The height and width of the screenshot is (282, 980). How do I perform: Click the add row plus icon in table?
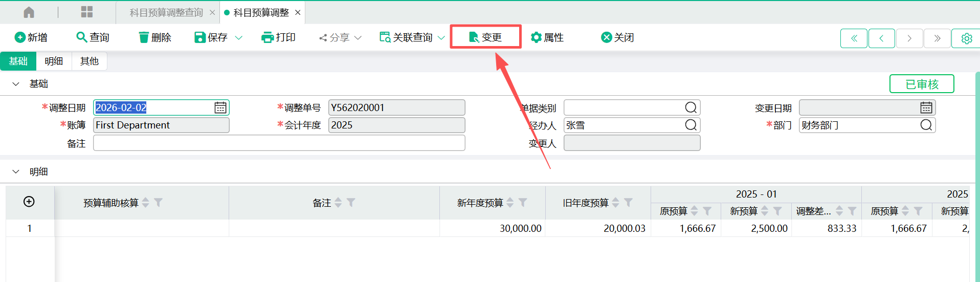(x=29, y=202)
